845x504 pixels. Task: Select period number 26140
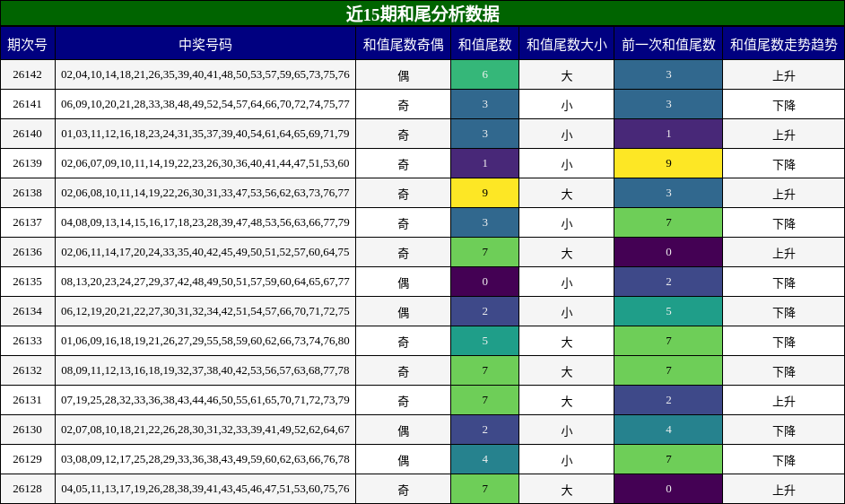click(28, 134)
